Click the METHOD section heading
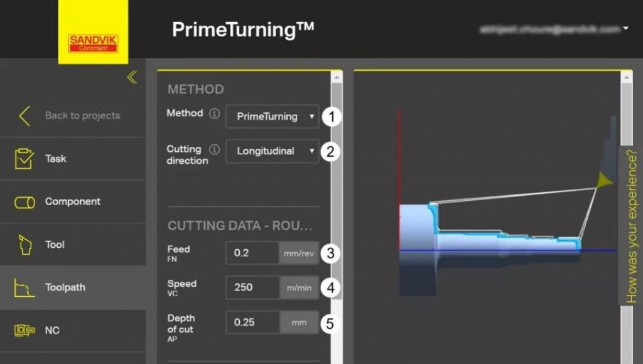 click(196, 89)
